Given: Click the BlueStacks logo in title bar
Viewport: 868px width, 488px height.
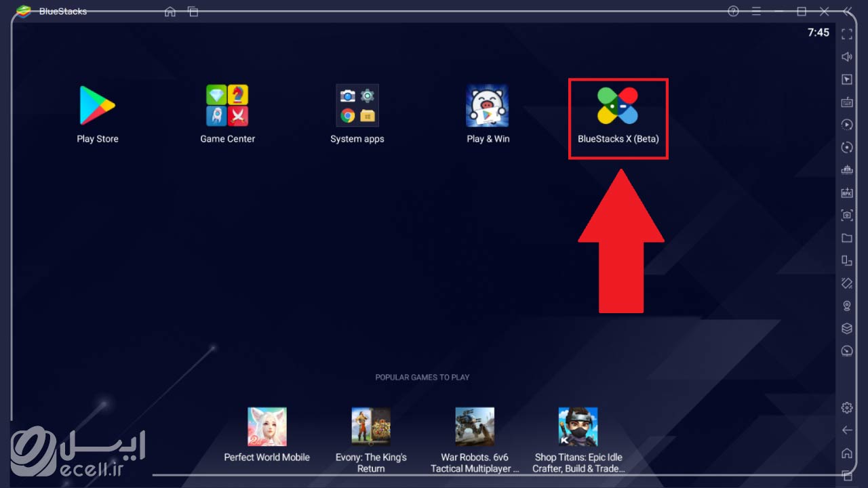Looking at the screenshot, I should pos(24,12).
